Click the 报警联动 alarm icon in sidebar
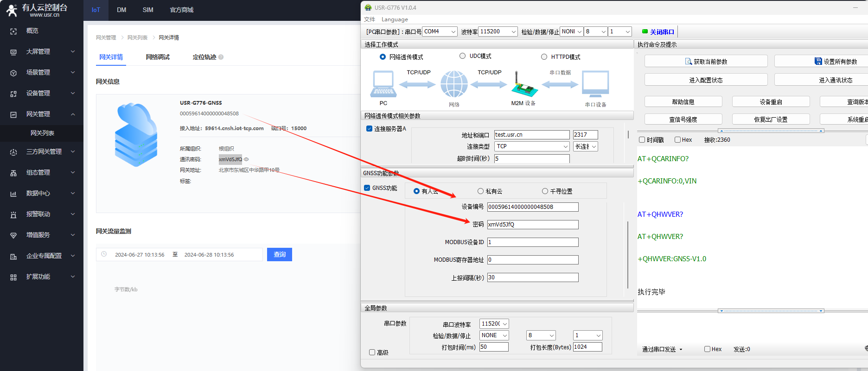Image resolution: width=868 pixels, height=371 pixels. point(13,214)
